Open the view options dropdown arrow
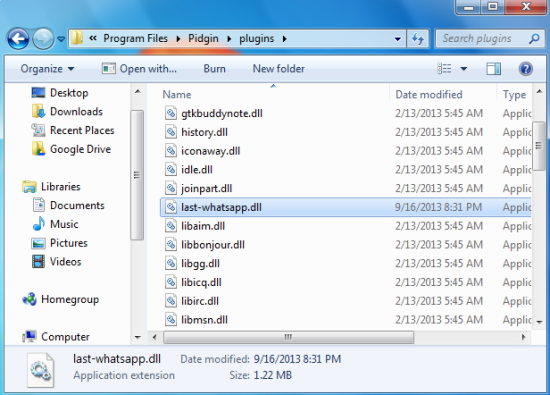 click(x=464, y=69)
